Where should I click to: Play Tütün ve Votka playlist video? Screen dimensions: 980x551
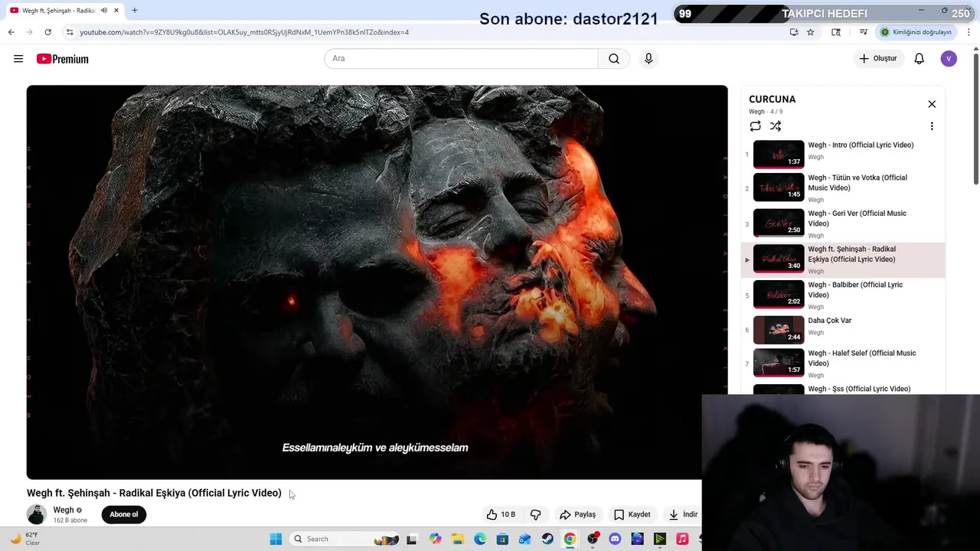click(x=843, y=188)
